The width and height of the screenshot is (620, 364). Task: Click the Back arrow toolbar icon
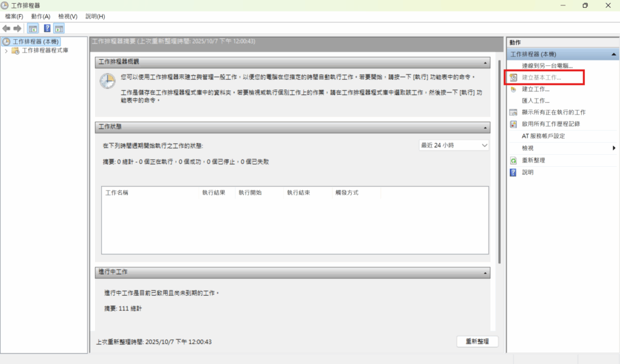point(7,28)
